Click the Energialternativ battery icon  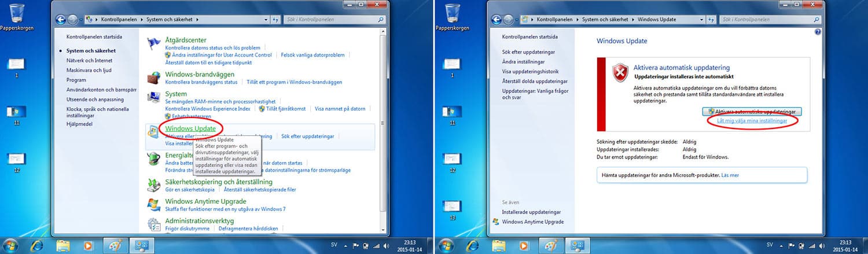pos(153,159)
